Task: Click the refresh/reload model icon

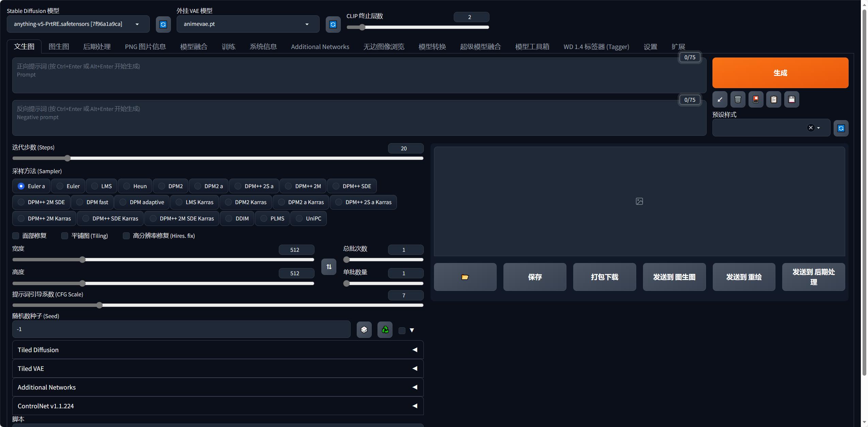Action: [163, 24]
